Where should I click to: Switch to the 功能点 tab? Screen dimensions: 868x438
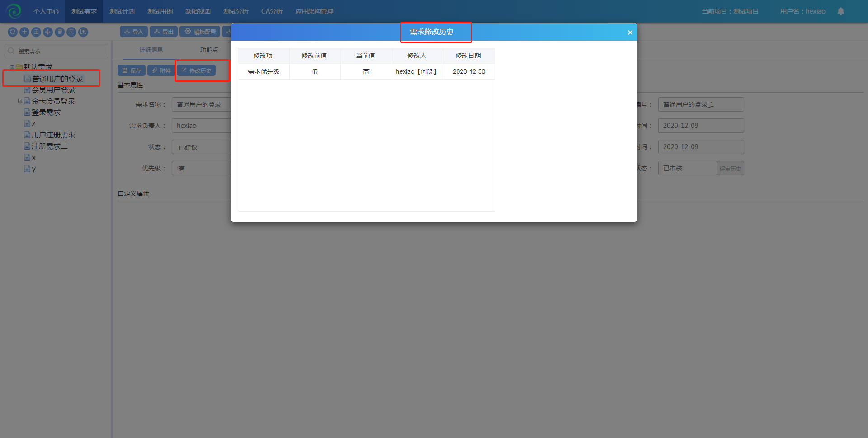point(209,50)
